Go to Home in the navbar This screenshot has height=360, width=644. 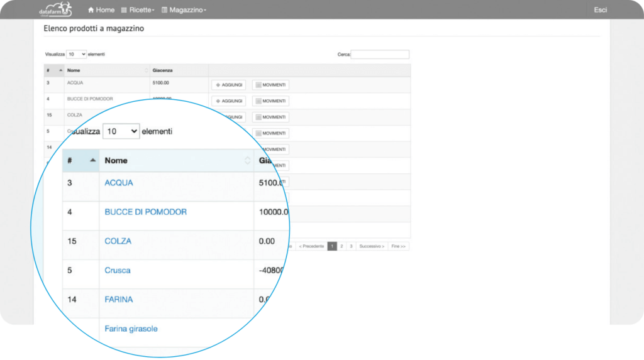click(101, 10)
